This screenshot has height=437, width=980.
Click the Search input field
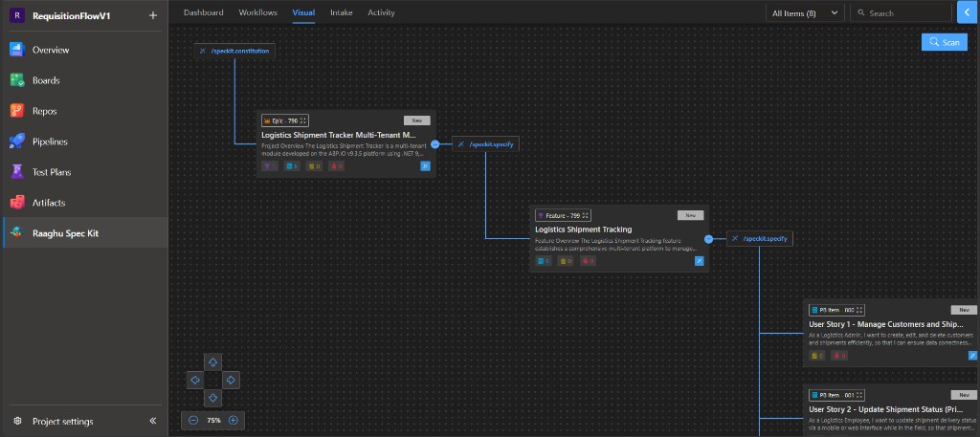[900, 13]
